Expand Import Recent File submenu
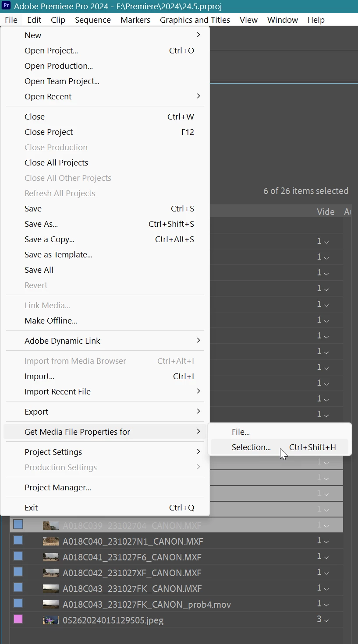Image resolution: width=358 pixels, height=644 pixels. pos(105,392)
